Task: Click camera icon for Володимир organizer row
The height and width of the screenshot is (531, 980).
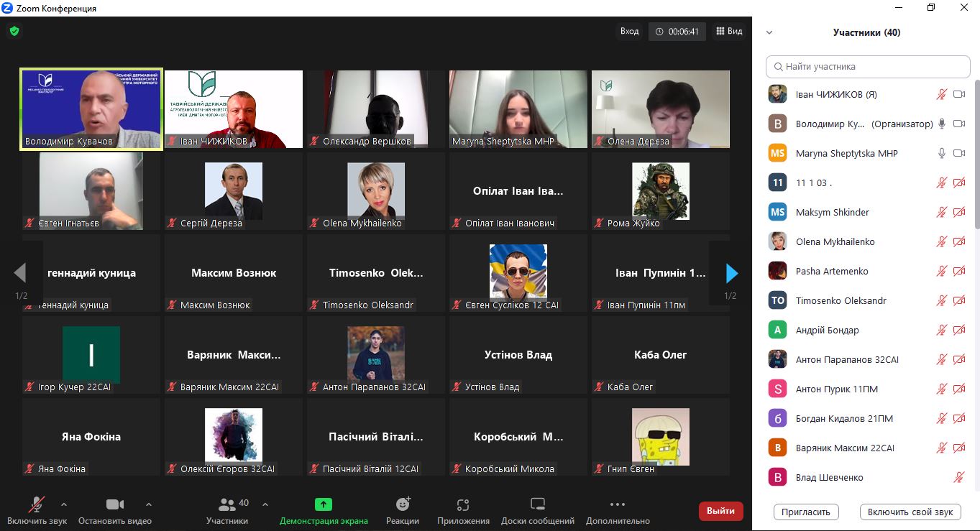Action: pyautogui.click(x=958, y=124)
